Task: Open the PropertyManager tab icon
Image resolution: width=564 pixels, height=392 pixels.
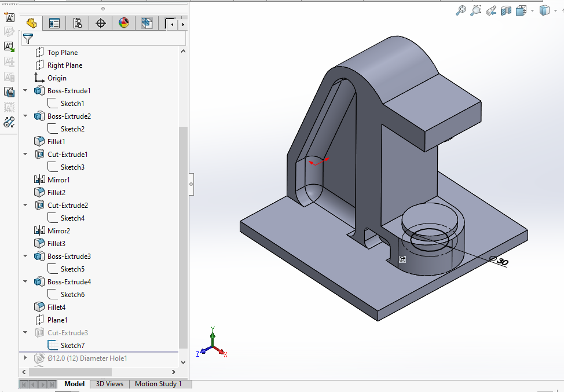Action: pos(54,23)
